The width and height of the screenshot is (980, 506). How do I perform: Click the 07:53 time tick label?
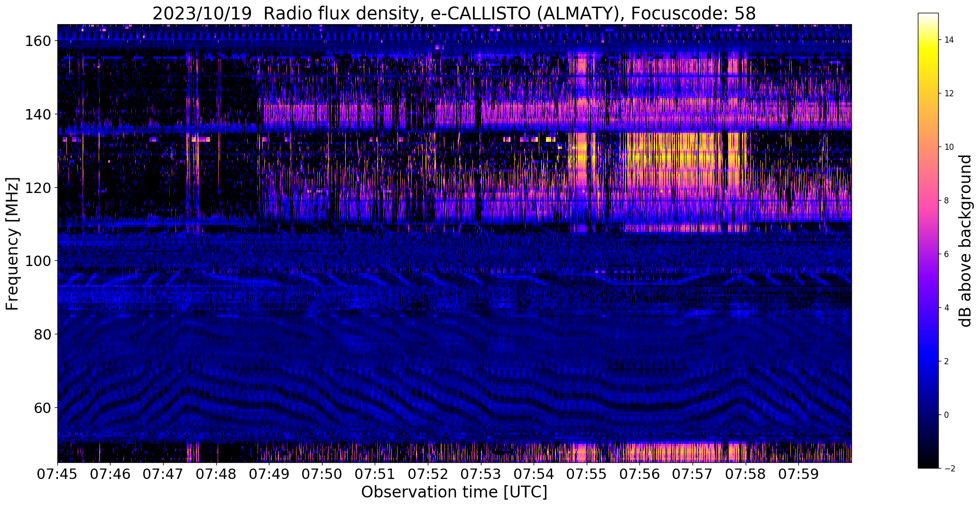click(x=481, y=474)
